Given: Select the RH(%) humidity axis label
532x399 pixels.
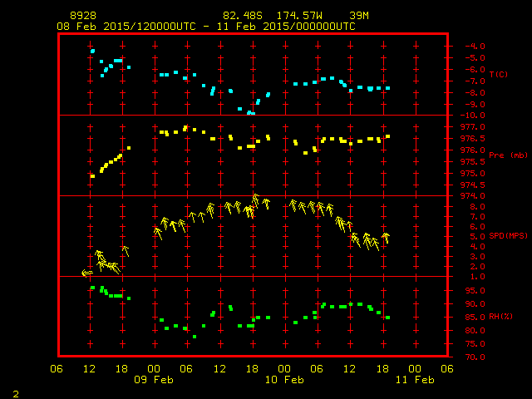Looking at the screenshot, I should pos(501,316).
